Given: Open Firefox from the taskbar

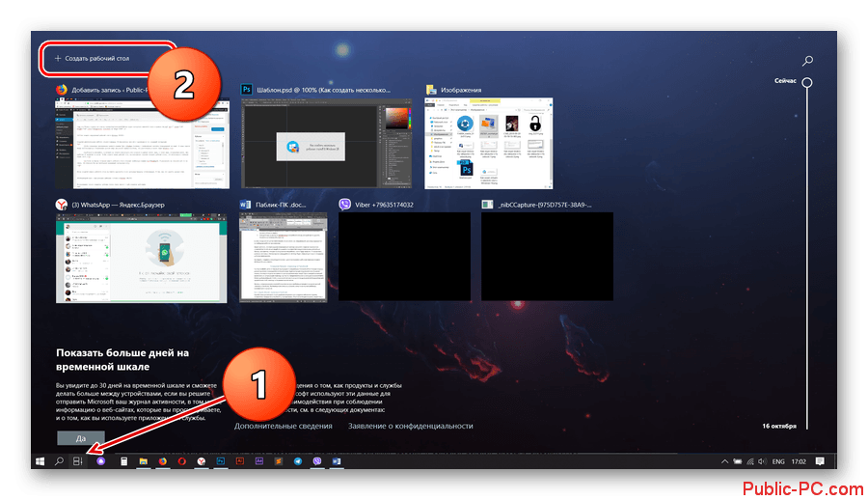Looking at the screenshot, I should tap(161, 461).
